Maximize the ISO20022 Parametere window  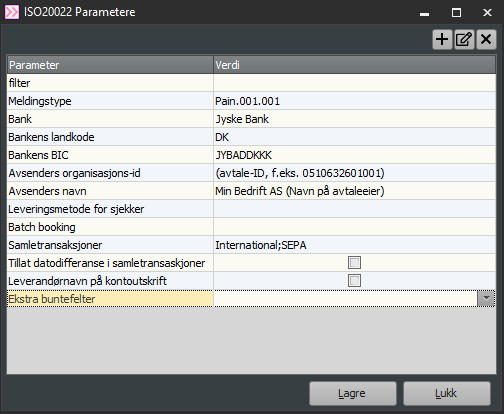[x=456, y=13]
